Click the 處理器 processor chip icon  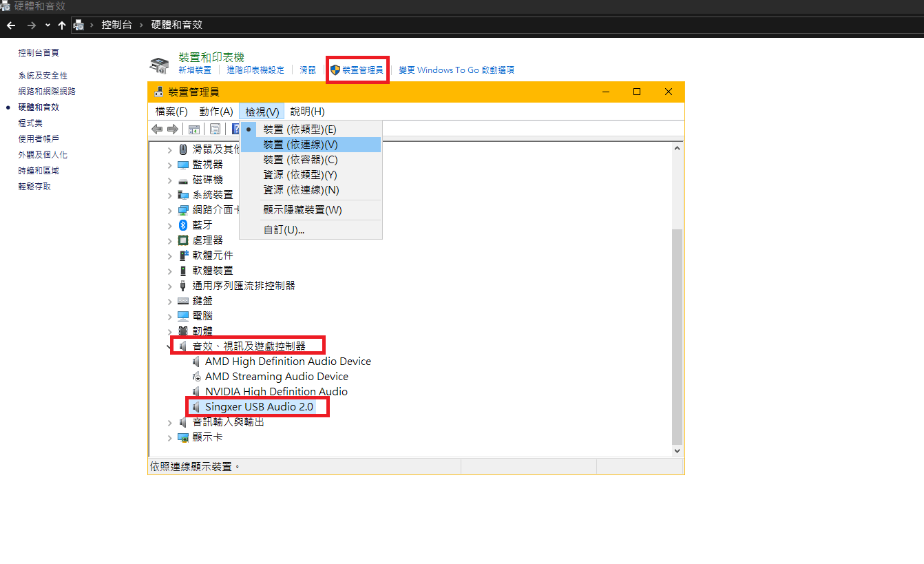(183, 240)
